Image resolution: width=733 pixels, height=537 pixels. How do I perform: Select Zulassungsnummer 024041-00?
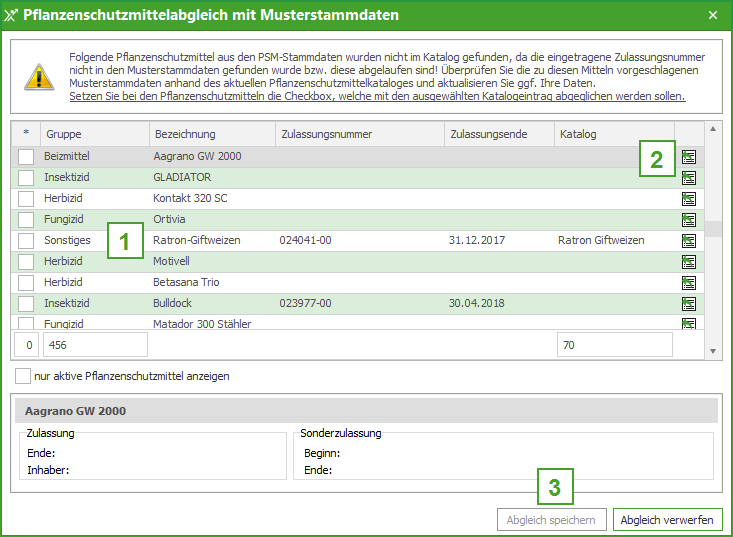tap(305, 240)
